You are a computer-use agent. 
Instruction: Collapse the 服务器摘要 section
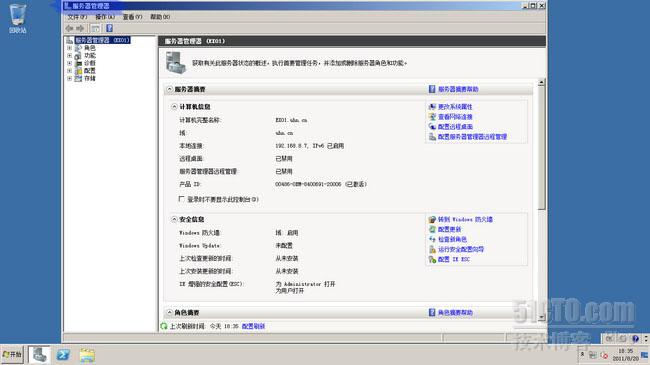[x=170, y=89]
